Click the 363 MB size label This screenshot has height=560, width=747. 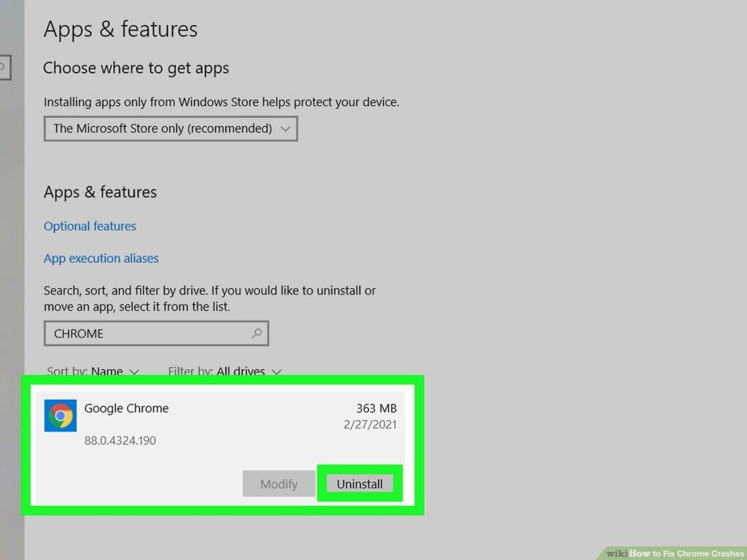point(376,408)
